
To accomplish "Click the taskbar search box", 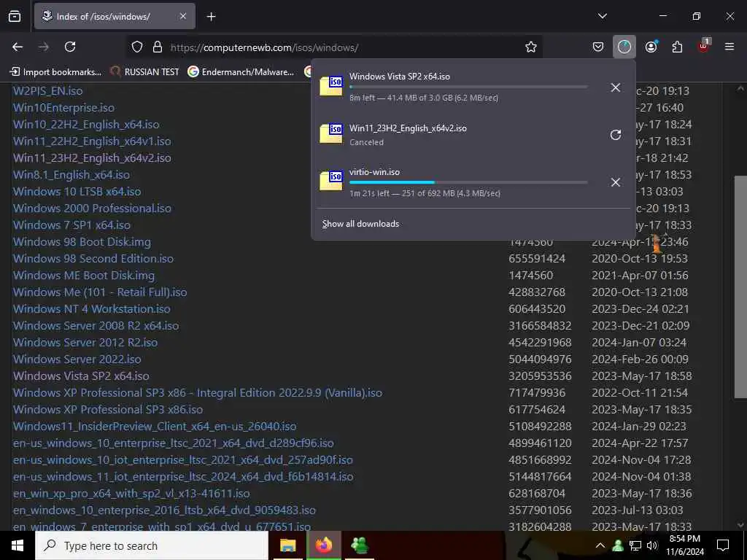I will coord(152,545).
